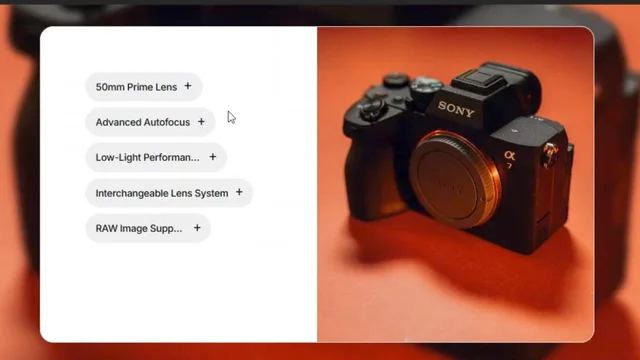The height and width of the screenshot is (360, 640).
Task: Click the blurred background left of the card
Action: click(x=20, y=184)
